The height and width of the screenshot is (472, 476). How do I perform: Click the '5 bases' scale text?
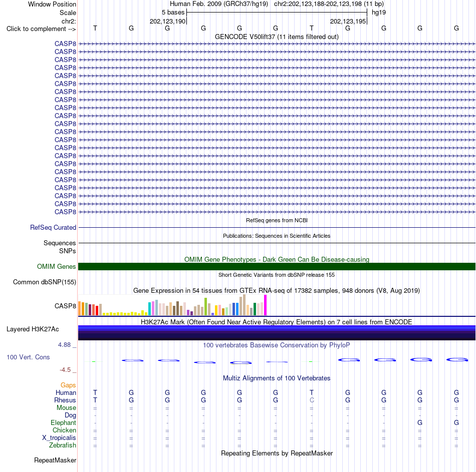[173, 13]
